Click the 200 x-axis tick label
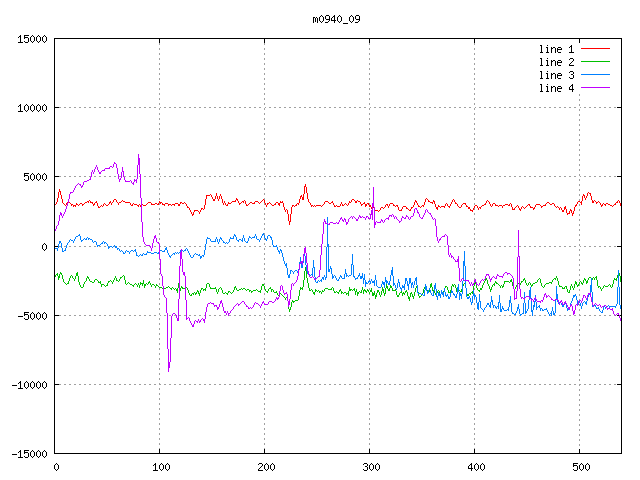This screenshot has height=480, width=640. pos(265,467)
